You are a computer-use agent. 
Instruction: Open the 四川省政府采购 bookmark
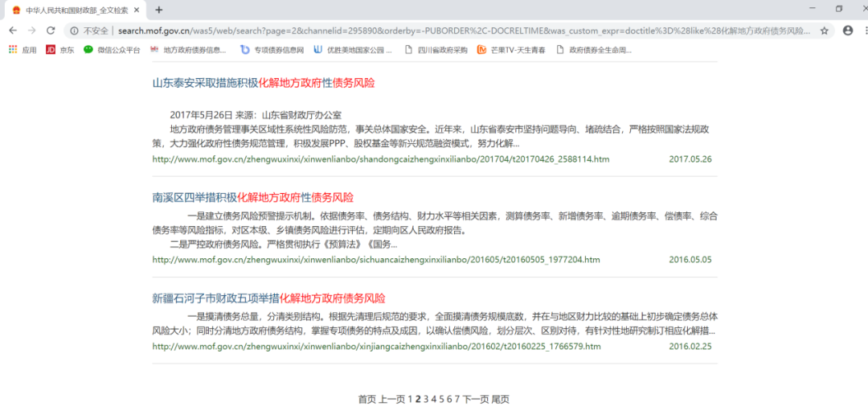(436, 50)
